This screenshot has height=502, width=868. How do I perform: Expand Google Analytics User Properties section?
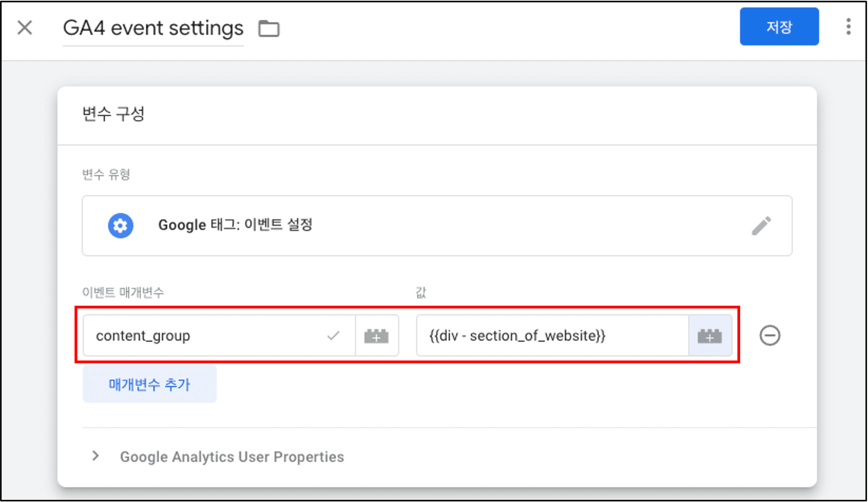96,456
